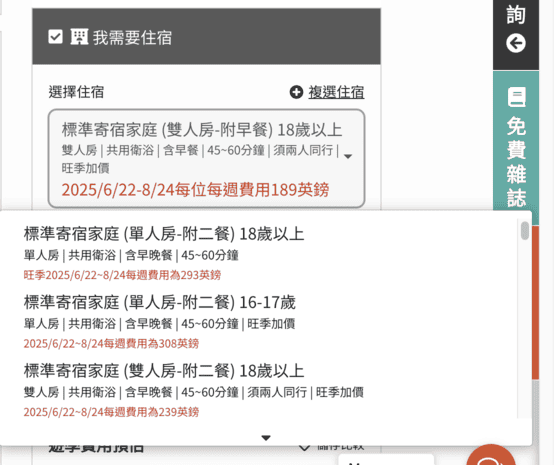Click the down arrow at the bottom of the list

click(x=266, y=438)
